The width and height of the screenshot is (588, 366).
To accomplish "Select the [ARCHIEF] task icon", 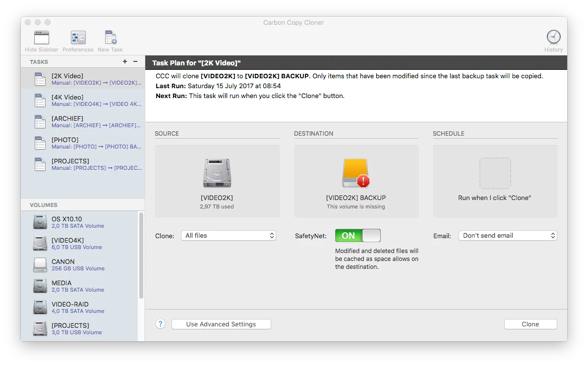I will pos(40,122).
